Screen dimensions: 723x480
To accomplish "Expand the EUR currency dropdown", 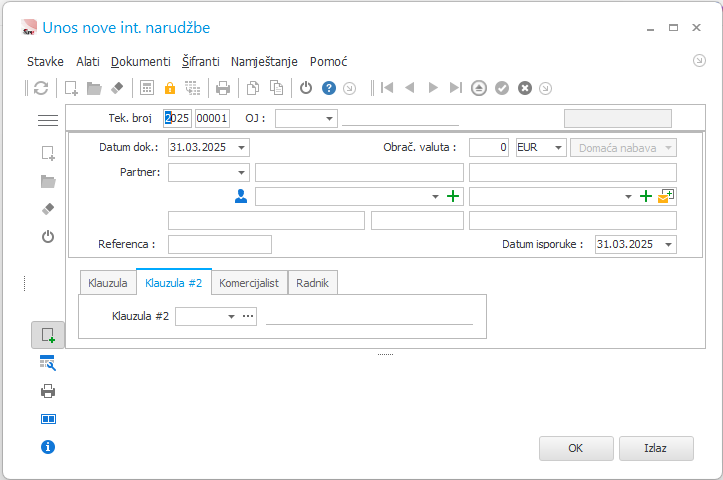I will point(558,148).
